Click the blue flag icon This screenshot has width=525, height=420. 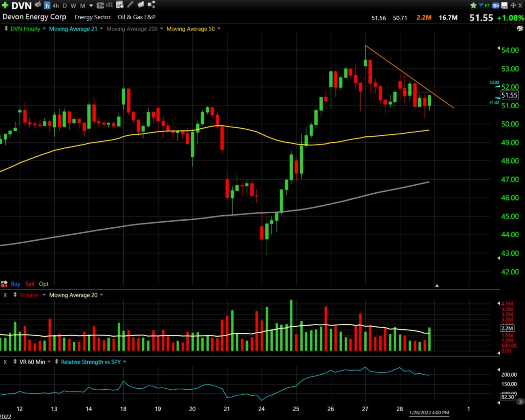coord(481,5)
